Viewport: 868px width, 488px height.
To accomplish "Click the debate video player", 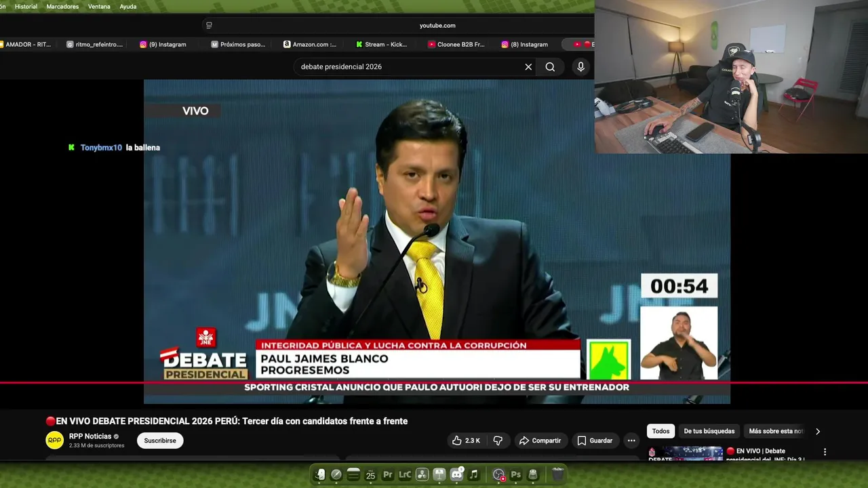I will click(437, 241).
